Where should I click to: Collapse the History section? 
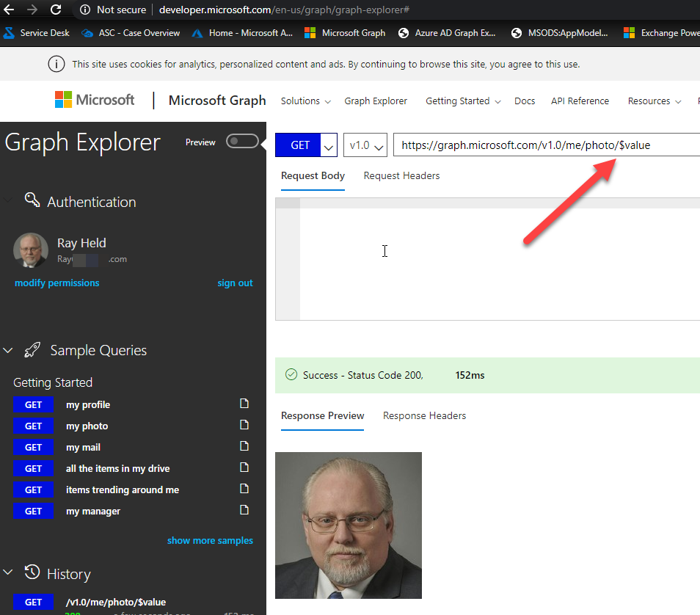pos(8,572)
